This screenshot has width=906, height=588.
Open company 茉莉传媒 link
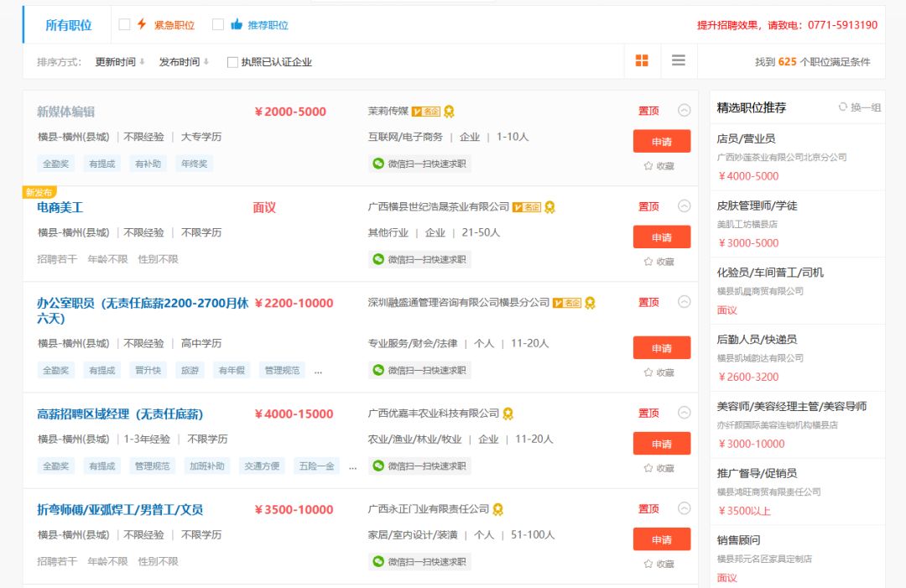pos(388,111)
